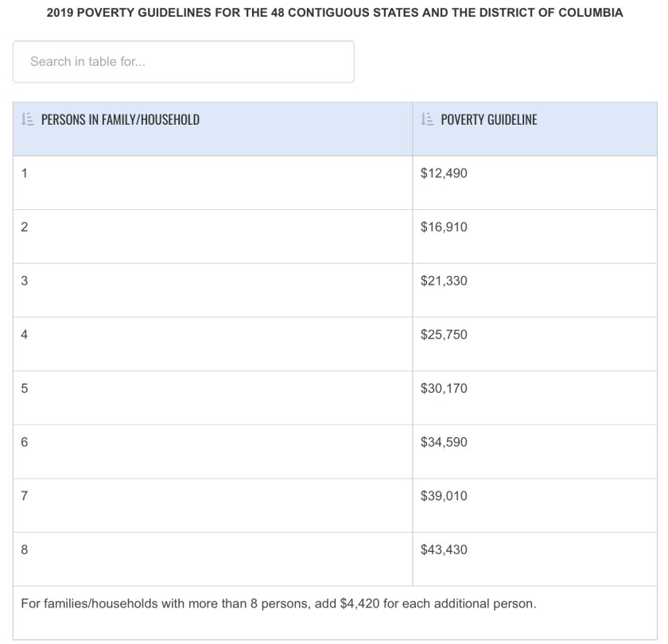The image size is (668, 644).
Task: Select the household size 3 cell
Action: click(x=25, y=281)
